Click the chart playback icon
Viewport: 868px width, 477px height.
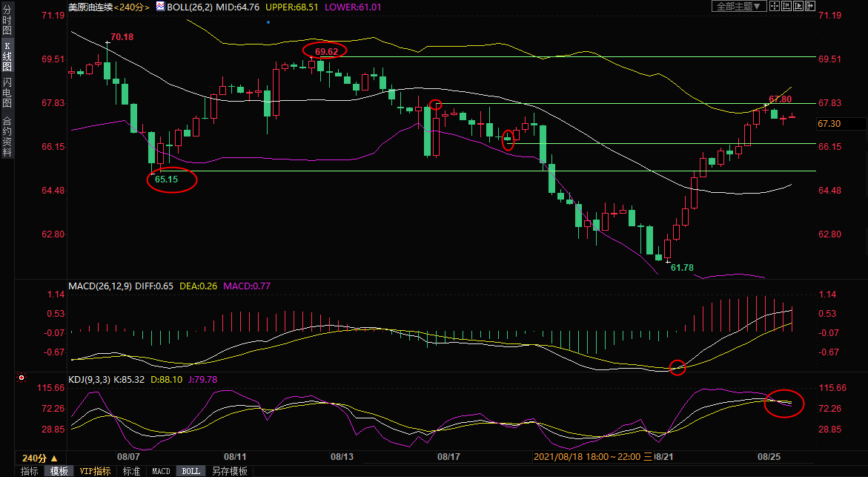(x=798, y=6)
